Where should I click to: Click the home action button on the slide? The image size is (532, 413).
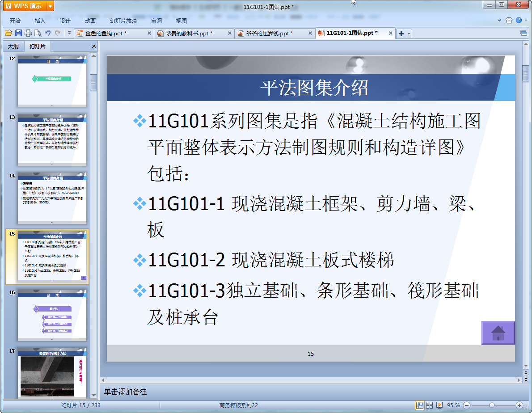498,333
